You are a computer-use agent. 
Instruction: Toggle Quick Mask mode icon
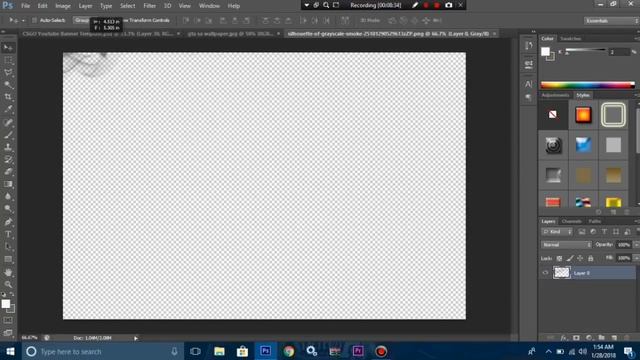(8, 321)
